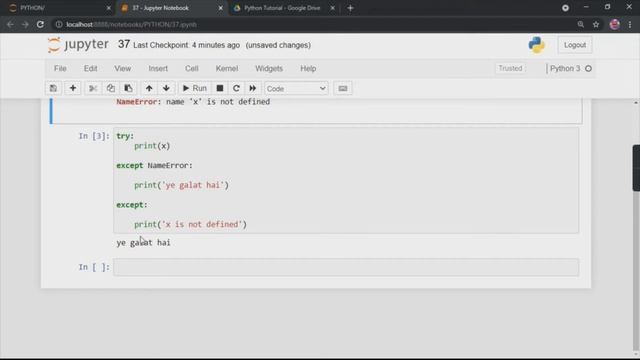Click the NameError traceback output text
Viewport: 640px width, 360px height.
tap(193, 102)
